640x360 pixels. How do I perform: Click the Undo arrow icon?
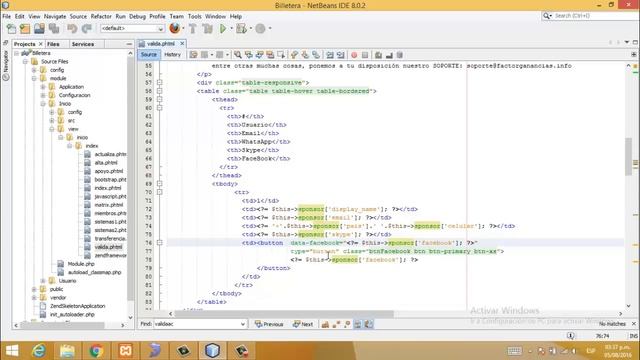(x=72, y=29)
